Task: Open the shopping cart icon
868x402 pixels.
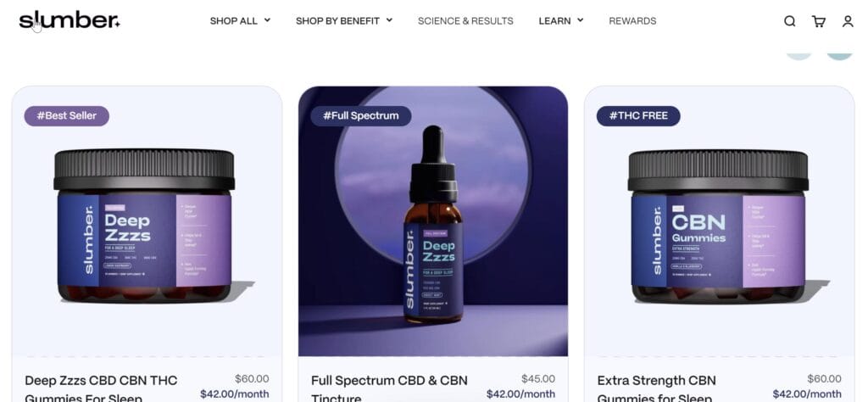Action: pyautogui.click(x=818, y=21)
